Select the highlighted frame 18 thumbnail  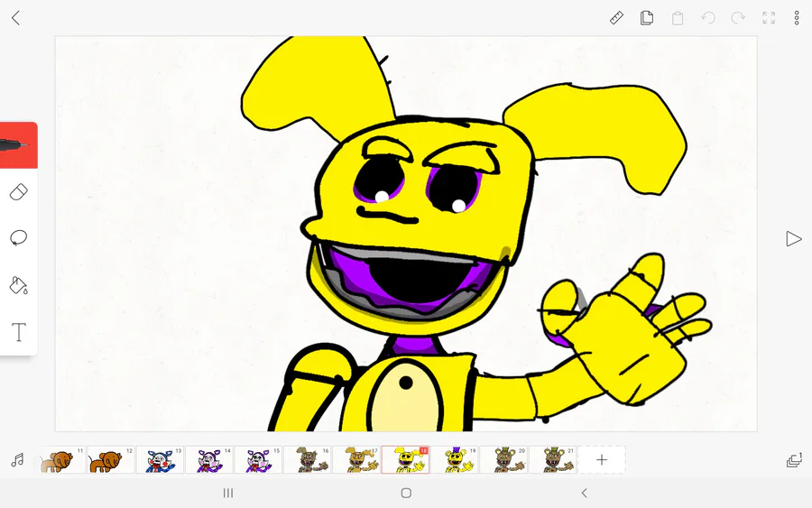tap(405, 459)
